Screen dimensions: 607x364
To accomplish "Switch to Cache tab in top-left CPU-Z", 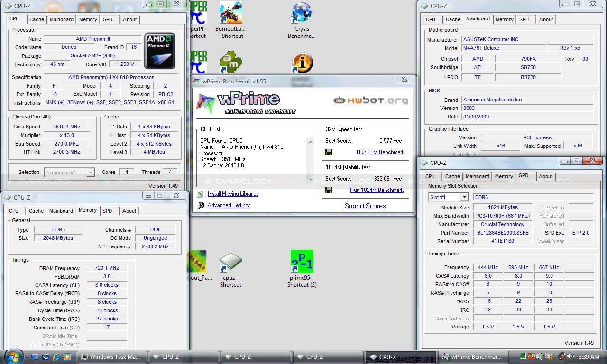I will pyautogui.click(x=37, y=19).
